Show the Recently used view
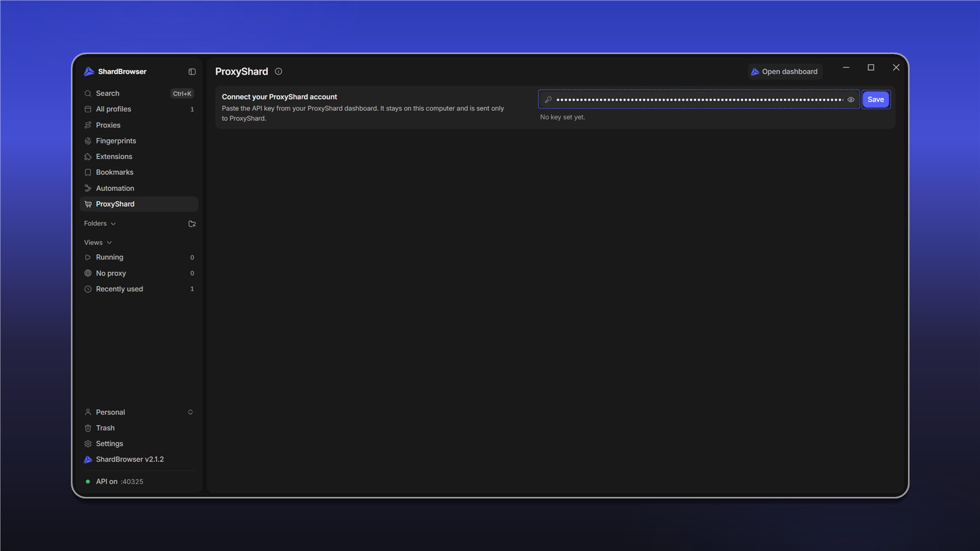 pos(139,289)
